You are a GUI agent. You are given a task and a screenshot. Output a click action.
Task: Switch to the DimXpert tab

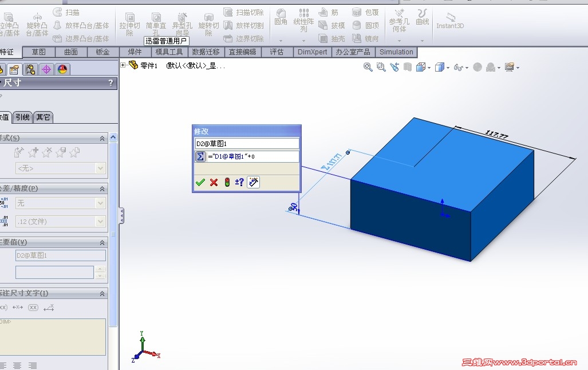click(x=313, y=52)
